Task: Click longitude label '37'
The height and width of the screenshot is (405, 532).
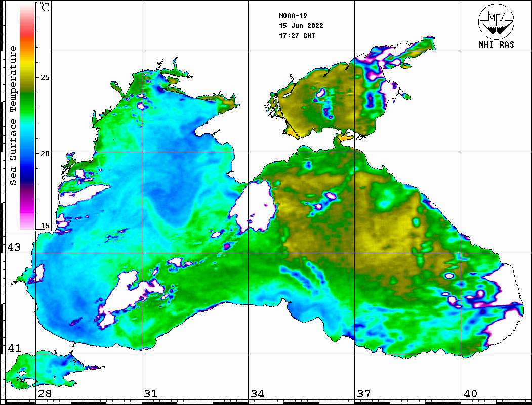Action: tap(364, 393)
